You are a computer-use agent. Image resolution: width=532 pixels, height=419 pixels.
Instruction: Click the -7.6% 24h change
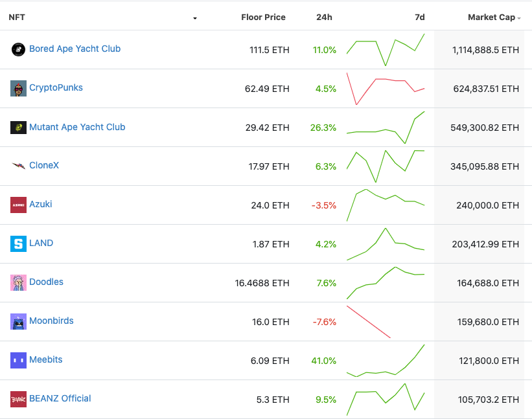point(325,322)
